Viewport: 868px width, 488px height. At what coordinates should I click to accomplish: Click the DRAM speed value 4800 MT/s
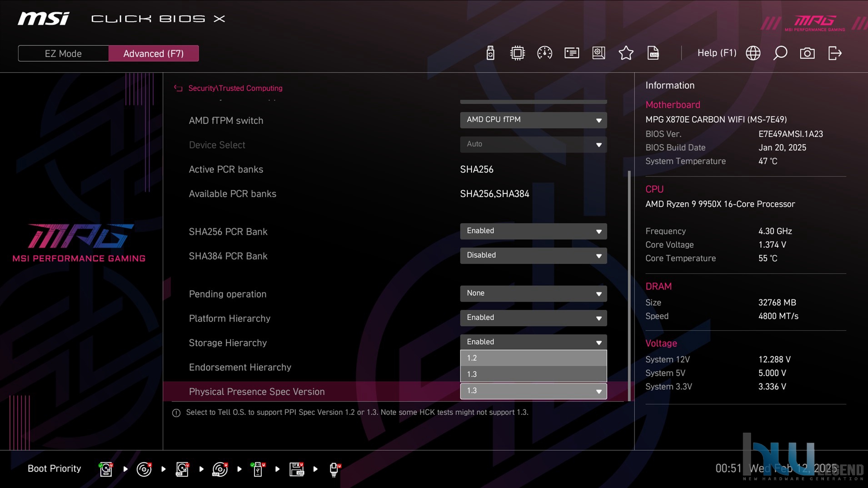778,316
